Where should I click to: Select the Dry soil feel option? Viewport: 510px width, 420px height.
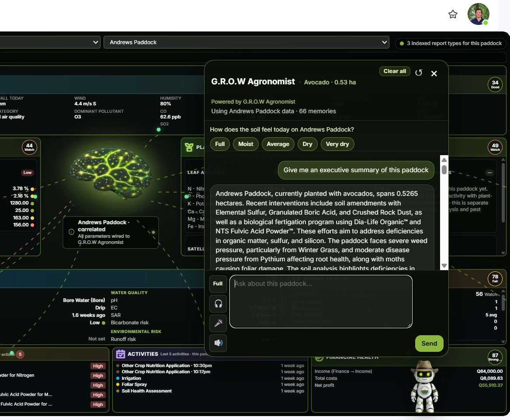pyautogui.click(x=307, y=144)
